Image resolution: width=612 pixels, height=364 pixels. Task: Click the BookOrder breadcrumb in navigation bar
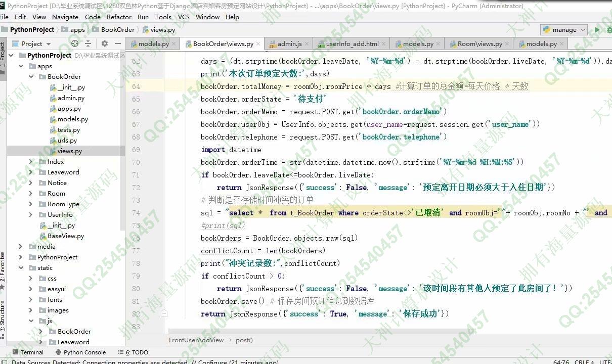point(118,30)
